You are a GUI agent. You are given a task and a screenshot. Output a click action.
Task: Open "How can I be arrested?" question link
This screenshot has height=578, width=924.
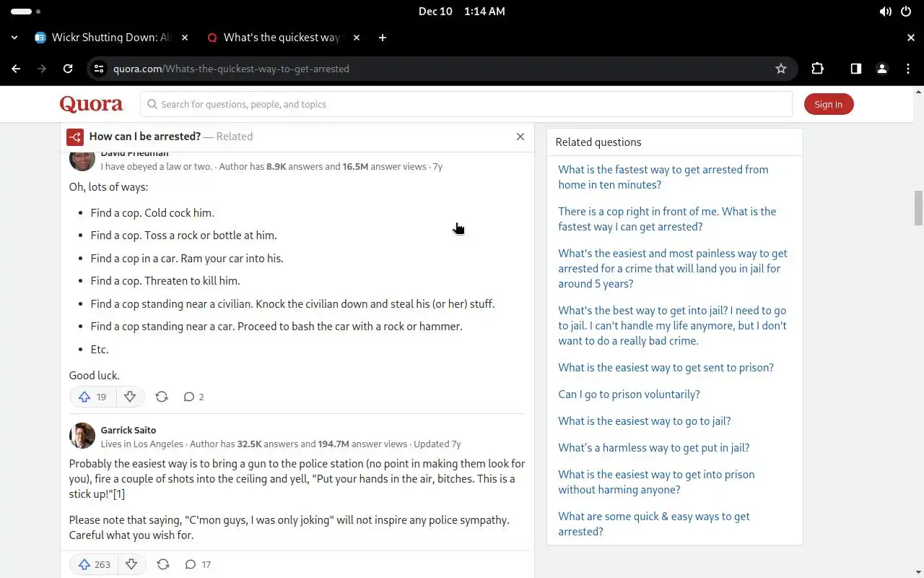click(145, 137)
